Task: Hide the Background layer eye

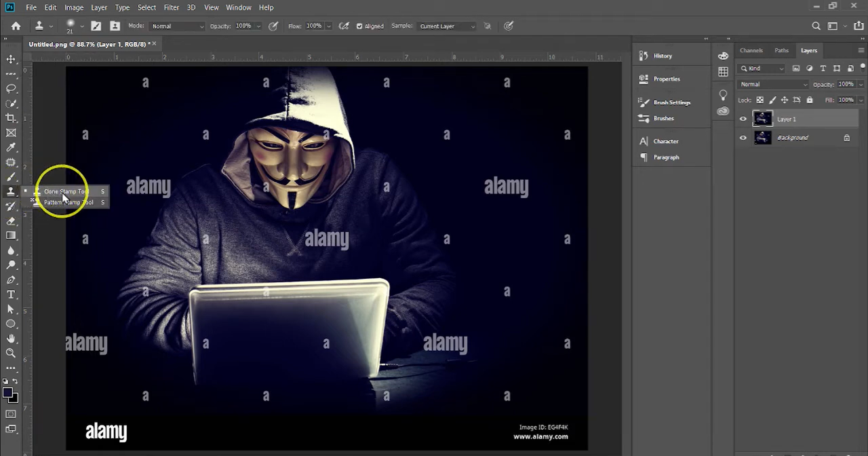Action: pyautogui.click(x=743, y=138)
